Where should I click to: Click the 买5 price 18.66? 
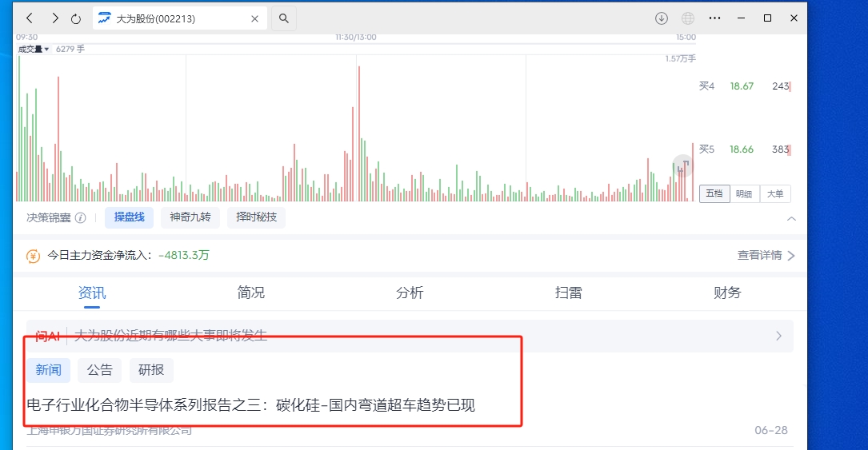(x=742, y=149)
